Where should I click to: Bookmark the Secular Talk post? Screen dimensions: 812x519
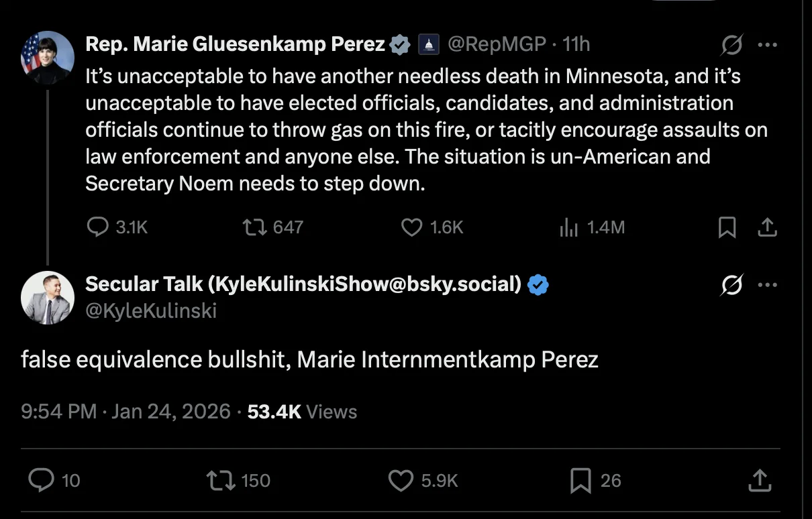coord(580,480)
